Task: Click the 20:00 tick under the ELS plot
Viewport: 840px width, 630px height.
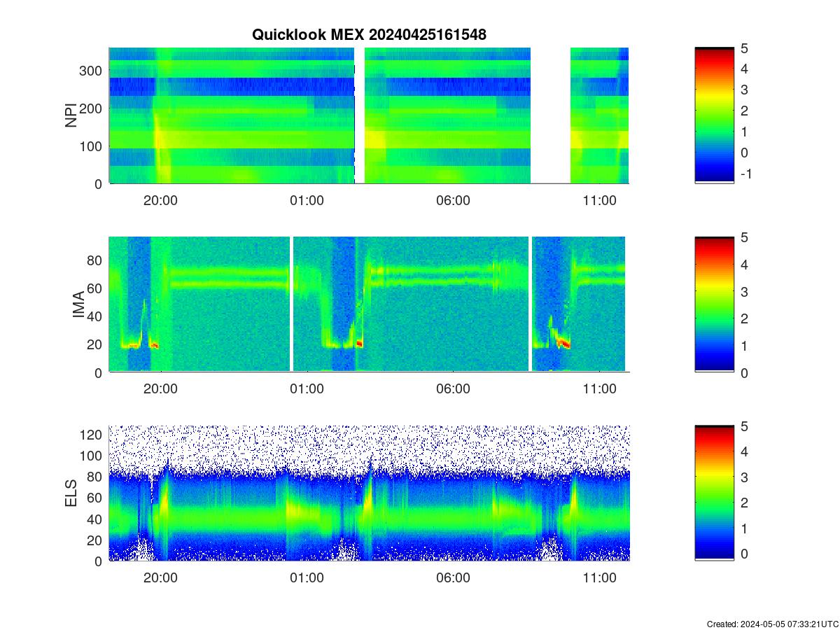Action: (160, 578)
